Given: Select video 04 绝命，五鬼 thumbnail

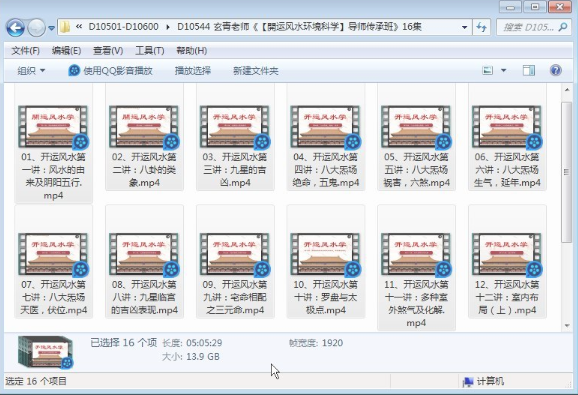Looking at the screenshot, I should [x=325, y=127].
